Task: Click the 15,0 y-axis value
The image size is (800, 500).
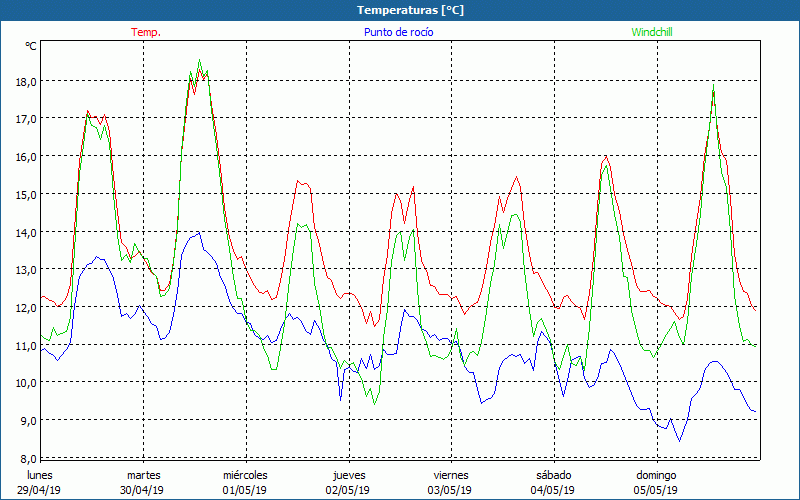Action: point(26,195)
